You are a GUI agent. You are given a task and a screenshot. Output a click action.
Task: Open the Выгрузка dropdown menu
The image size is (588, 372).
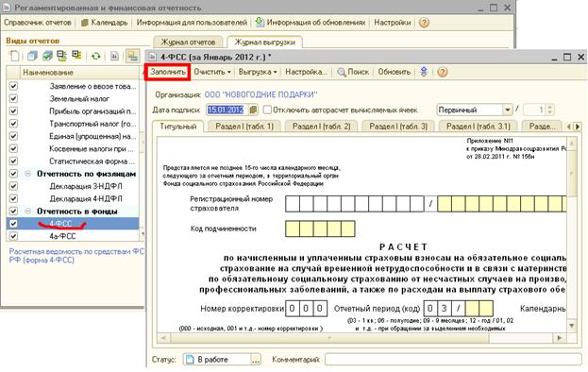(x=258, y=72)
